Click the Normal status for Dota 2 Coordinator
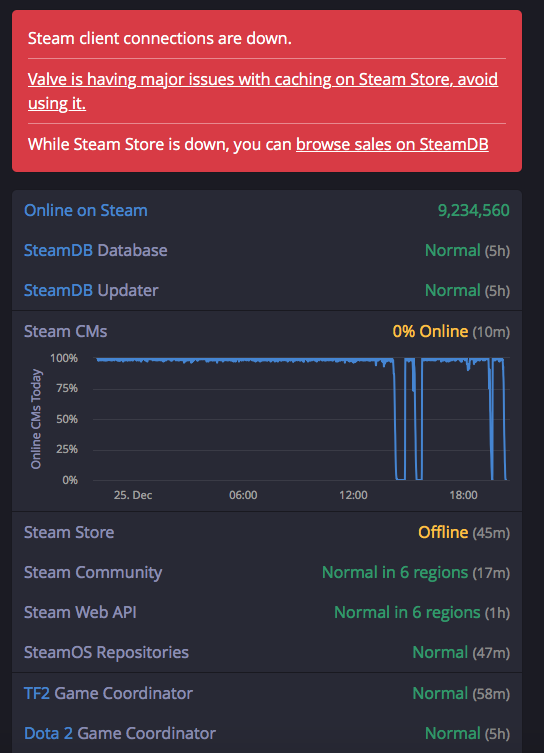Screen dimensions: 544x753 point(453,733)
